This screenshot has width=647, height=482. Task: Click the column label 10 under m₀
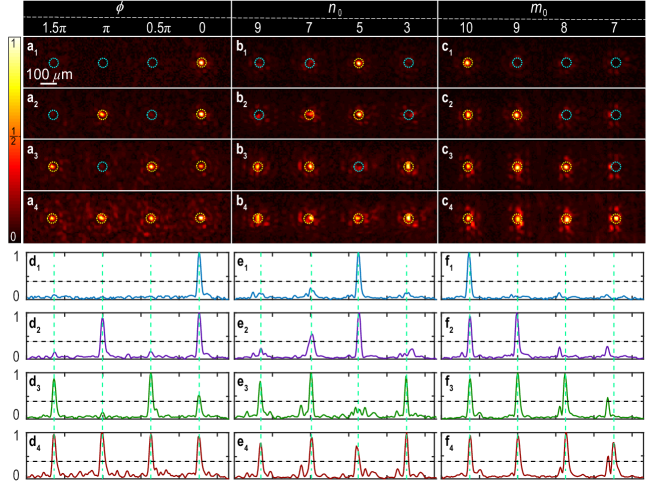tap(468, 28)
